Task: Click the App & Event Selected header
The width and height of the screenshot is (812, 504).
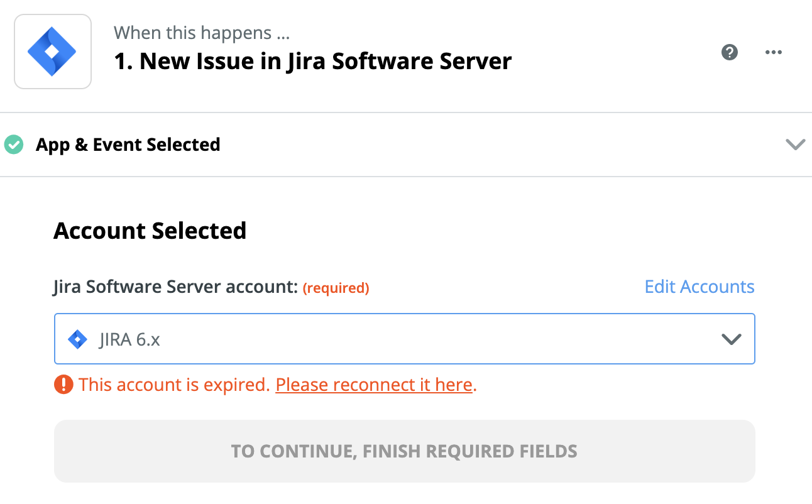Action: coord(128,145)
